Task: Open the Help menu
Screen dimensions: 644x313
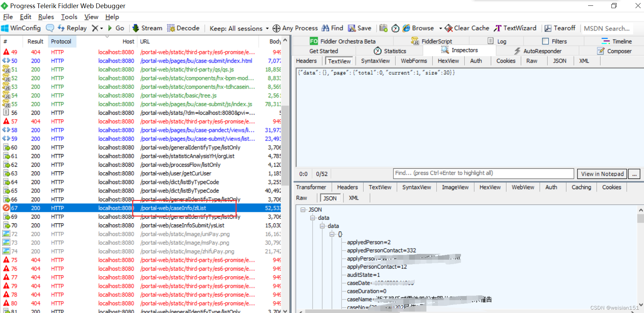Action: [112, 17]
